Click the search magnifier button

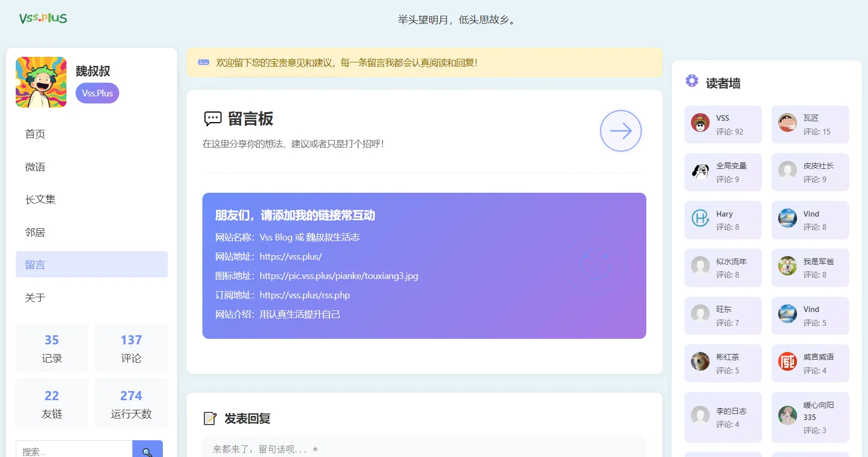[x=147, y=450]
